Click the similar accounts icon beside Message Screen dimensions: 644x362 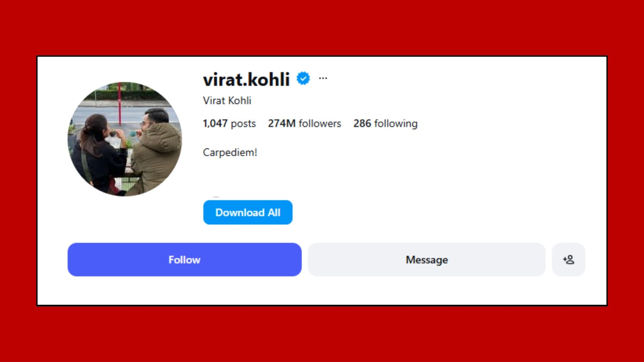pos(569,259)
